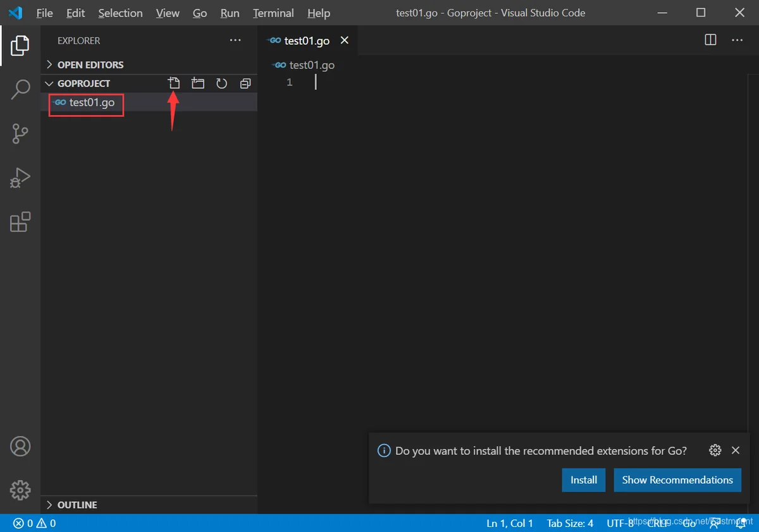Open the Selection menu
759x532 pixels.
point(120,13)
